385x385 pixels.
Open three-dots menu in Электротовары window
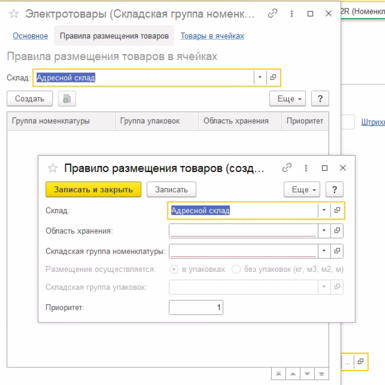[x=292, y=14]
